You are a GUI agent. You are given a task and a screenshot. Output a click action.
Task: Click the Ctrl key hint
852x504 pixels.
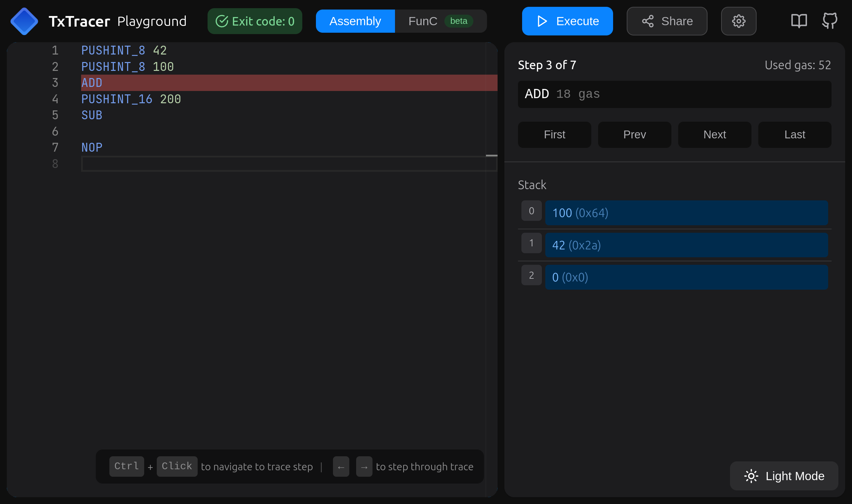(x=126, y=466)
